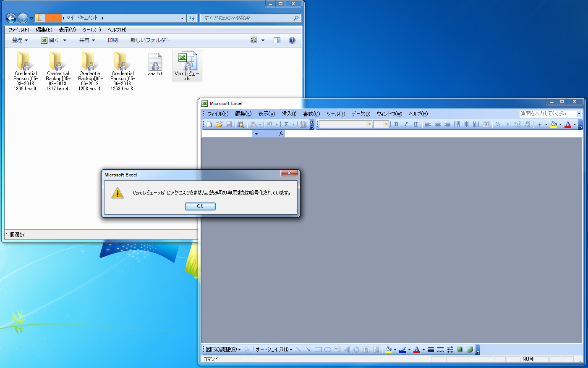Open Excel 書式(O) menu
Image resolution: width=588 pixels, height=368 pixels.
pos(311,114)
